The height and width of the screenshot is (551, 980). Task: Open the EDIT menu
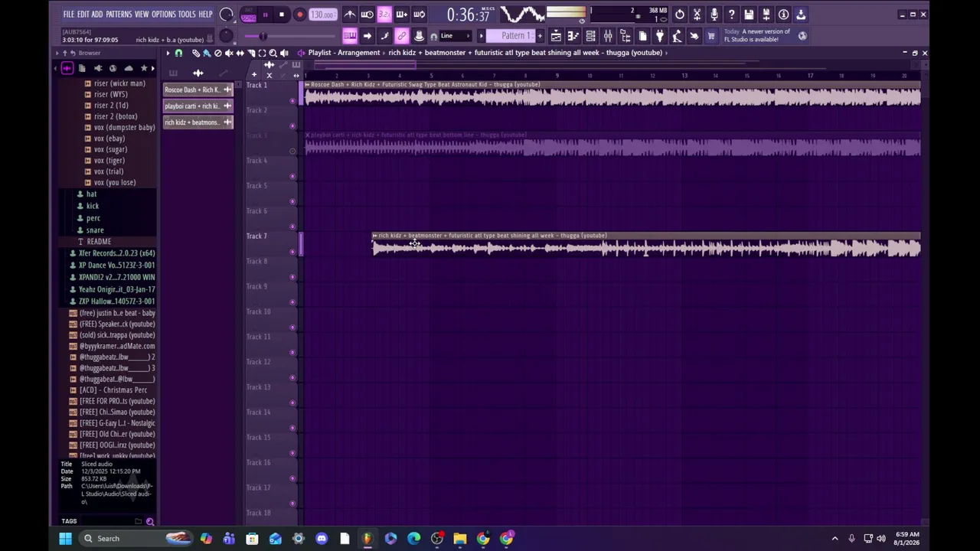[x=83, y=15]
